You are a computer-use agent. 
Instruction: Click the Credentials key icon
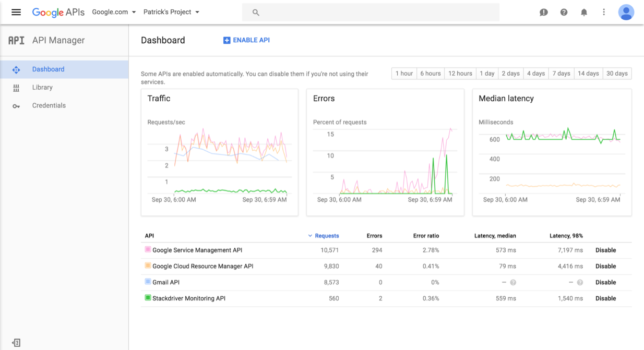[16, 106]
